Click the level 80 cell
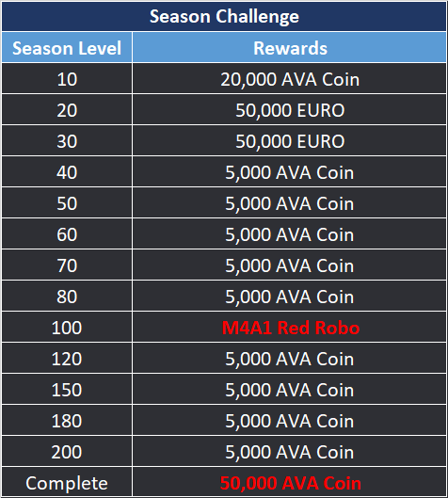Image resolution: width=448 pixels, height=498 pixels. 67,296
